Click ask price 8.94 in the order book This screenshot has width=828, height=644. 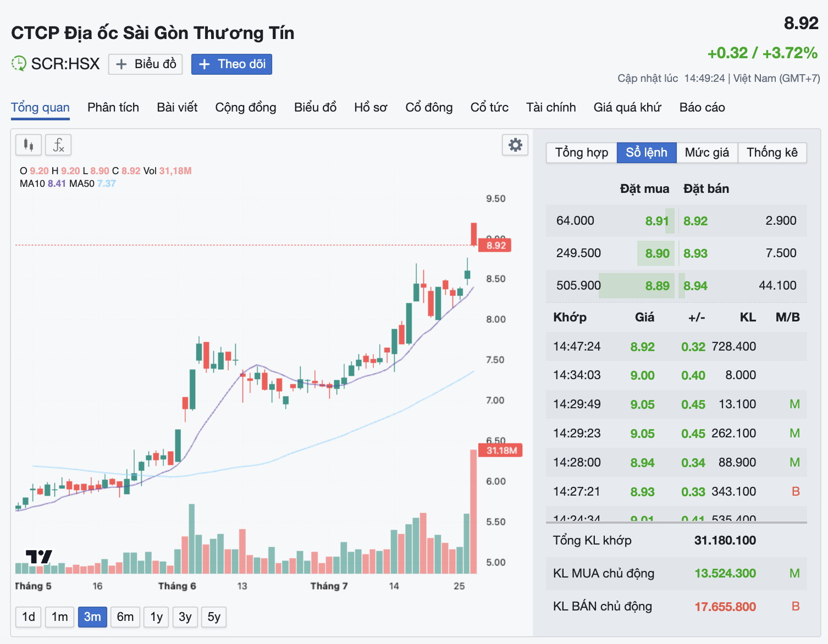(695, 286)
